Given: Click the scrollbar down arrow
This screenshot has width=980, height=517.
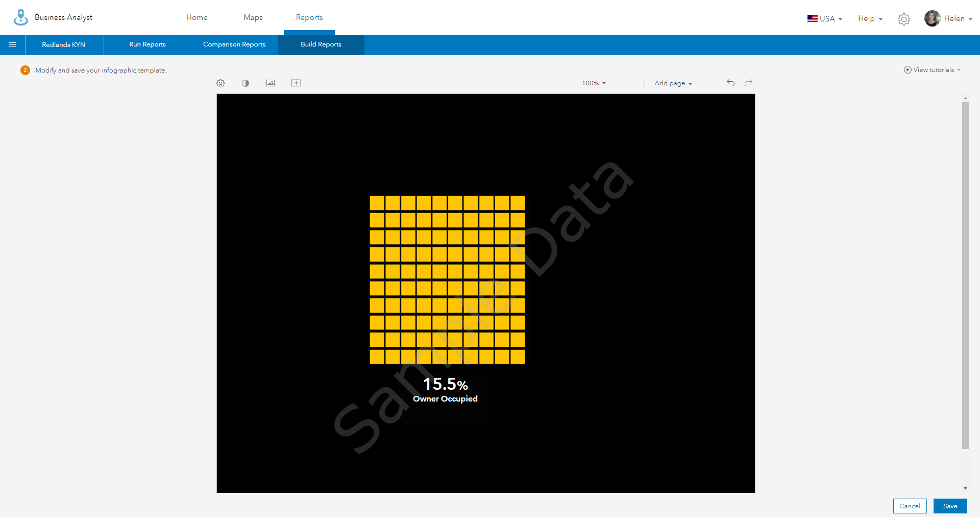Looking at the screenshot, I should click(x=965, y=488).
